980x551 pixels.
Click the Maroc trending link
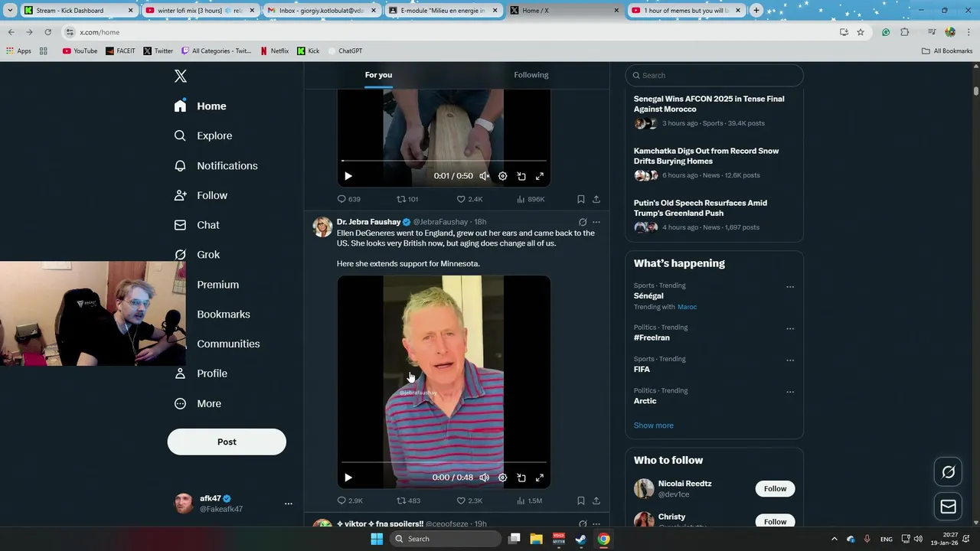pyautogui.click(x=687, y=307)
